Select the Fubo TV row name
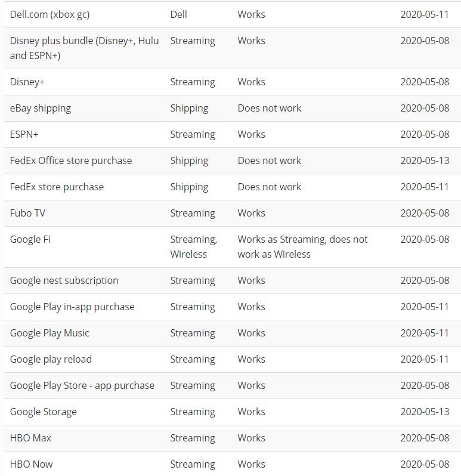Viewport: 461px width, 476px height. click(x=27, y=213)
